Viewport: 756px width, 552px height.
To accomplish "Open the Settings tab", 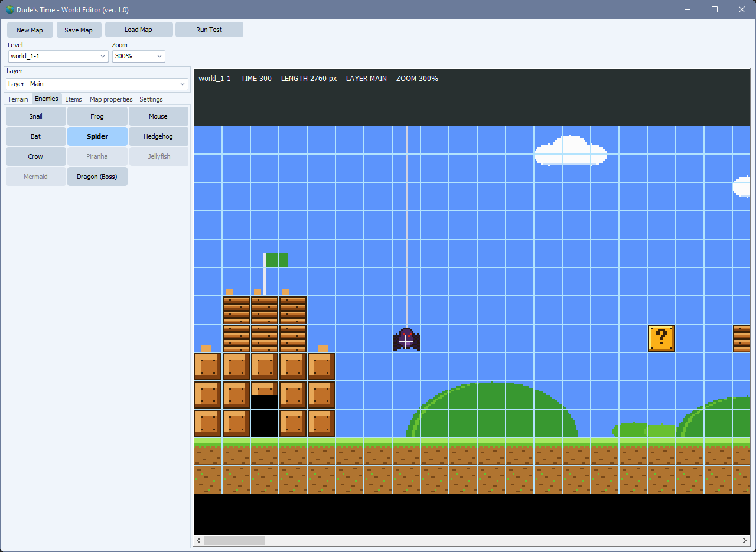I will [151, 99].
